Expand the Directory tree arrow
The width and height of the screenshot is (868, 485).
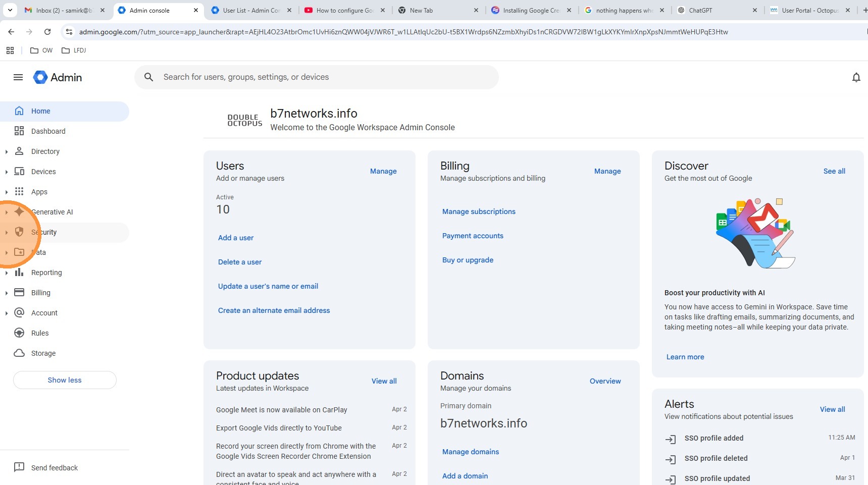pyautogui.click(x=6, y=151)
